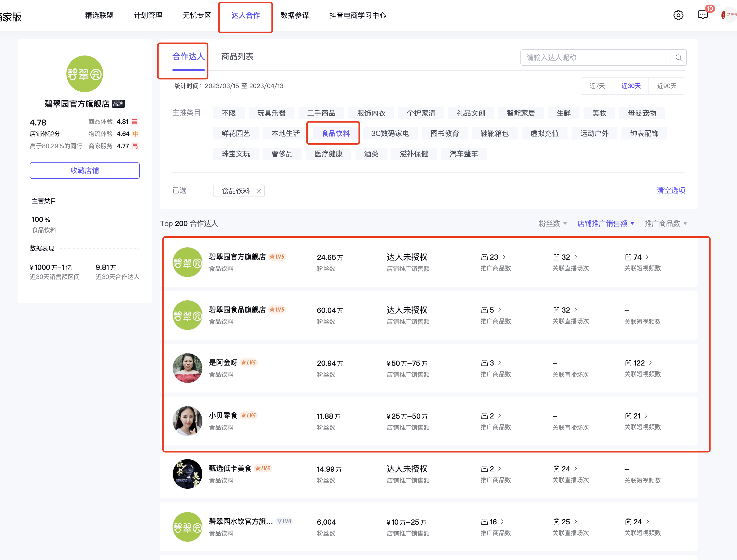Switch to 商品列表 tab
Screen dimensions: 737x560
pos(237,57)
